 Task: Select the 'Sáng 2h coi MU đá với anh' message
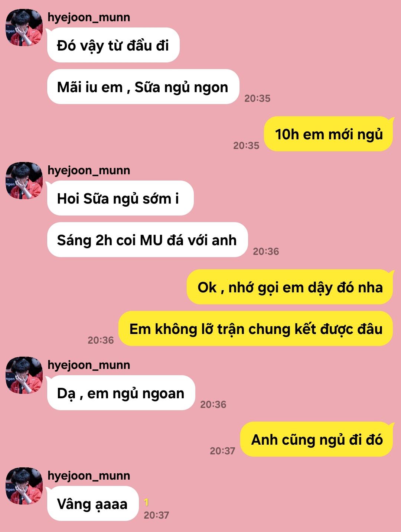pos(147,240)
